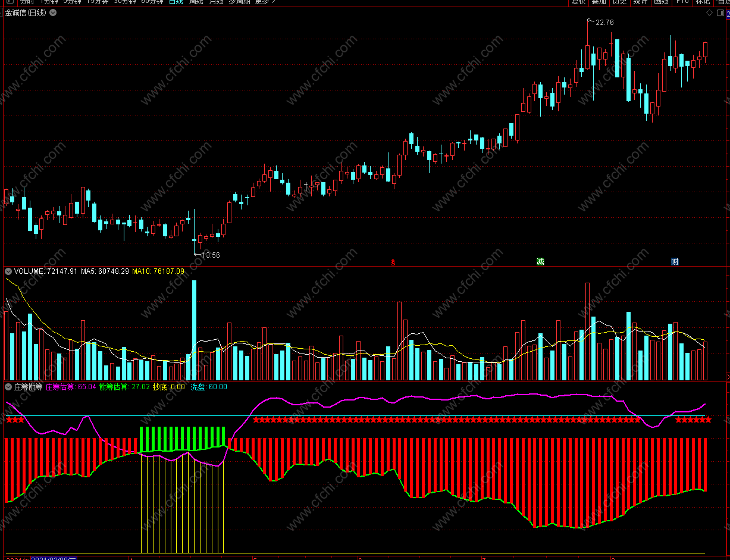Switch to the 60分钟 period tab

(153, 2)
